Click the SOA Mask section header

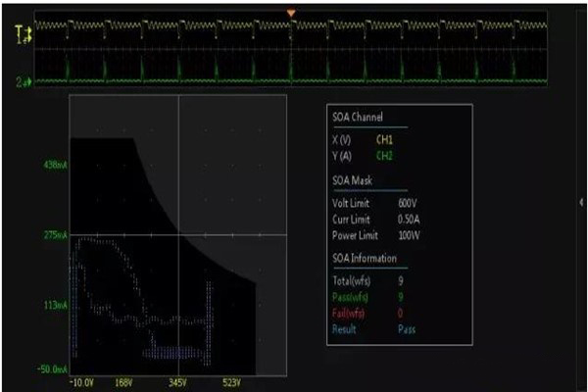tap(354, 181)
